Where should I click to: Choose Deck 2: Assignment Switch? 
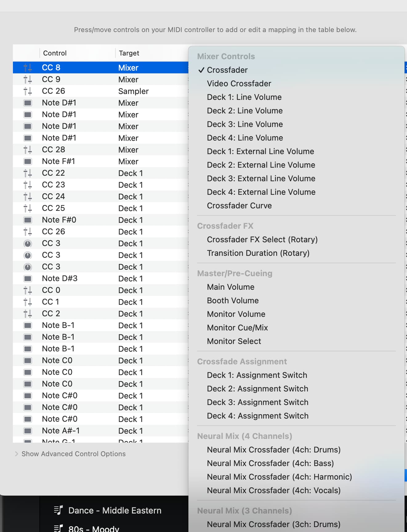257,389
